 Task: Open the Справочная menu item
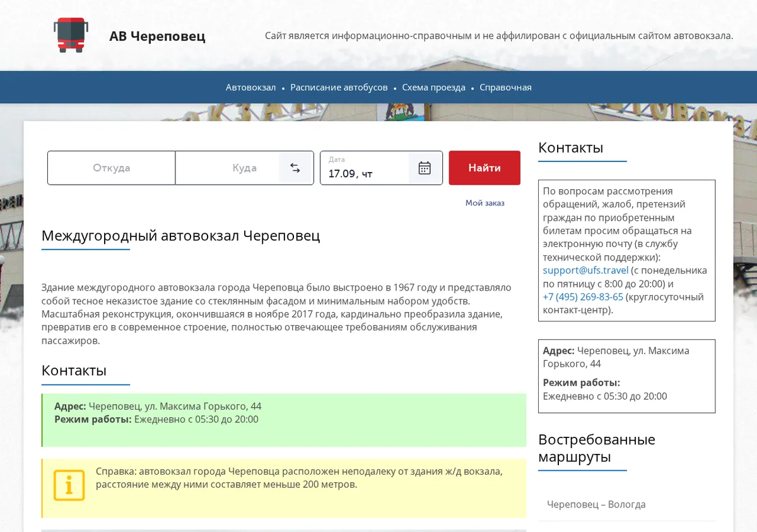point(505,88)
